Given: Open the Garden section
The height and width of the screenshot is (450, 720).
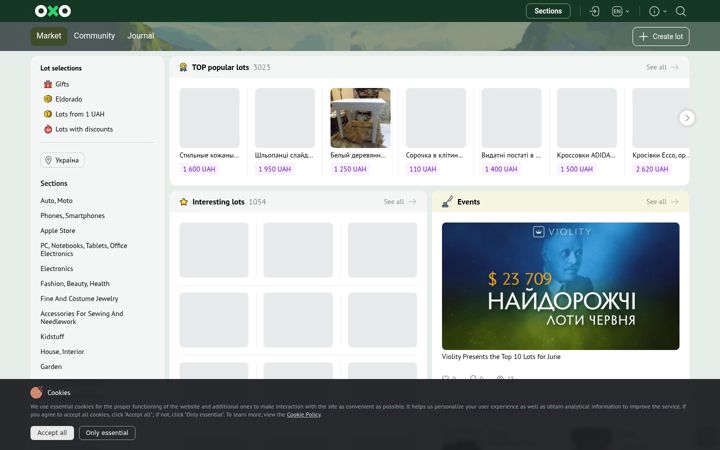Looking at the screenshot, I should (51, 367).
